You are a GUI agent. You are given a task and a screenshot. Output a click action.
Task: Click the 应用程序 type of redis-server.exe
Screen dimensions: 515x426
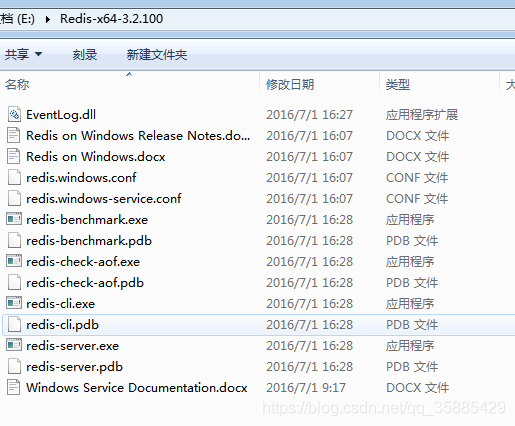coord(410,346)
